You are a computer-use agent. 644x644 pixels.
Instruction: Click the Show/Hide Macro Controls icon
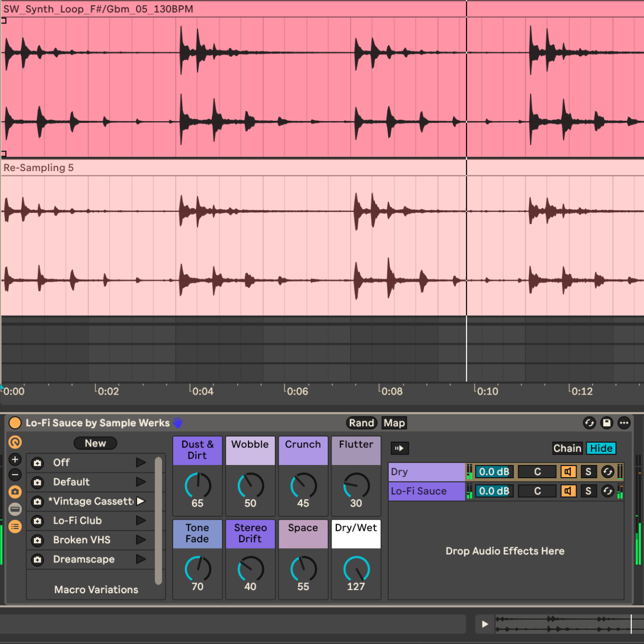[x=15, y=442]
